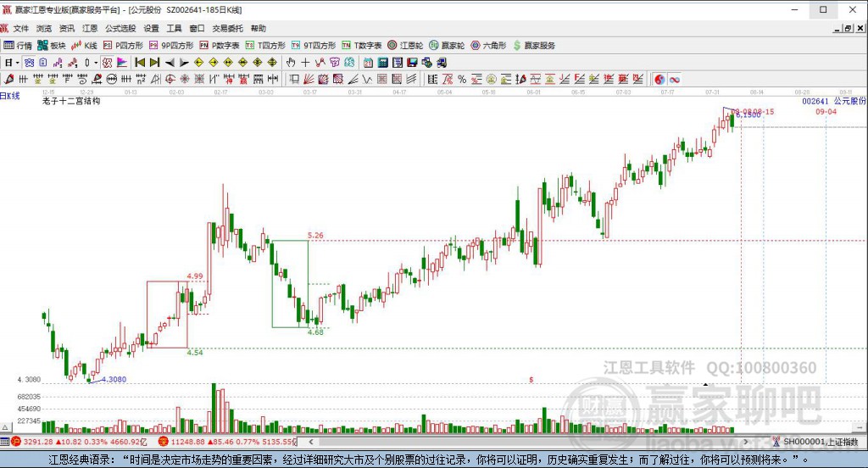The height and width of the screenshot is (468, 868).
Task: Click the 日K线 label
Action: (10, 96)
